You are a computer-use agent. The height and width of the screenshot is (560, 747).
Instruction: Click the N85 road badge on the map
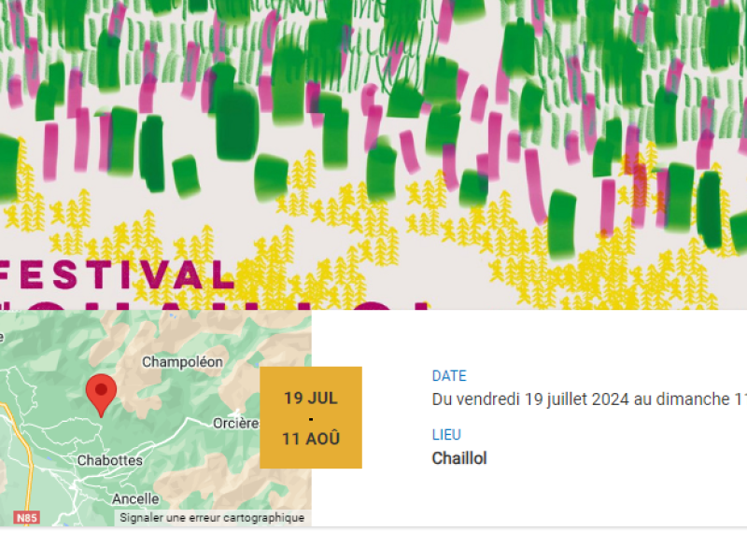27,518
